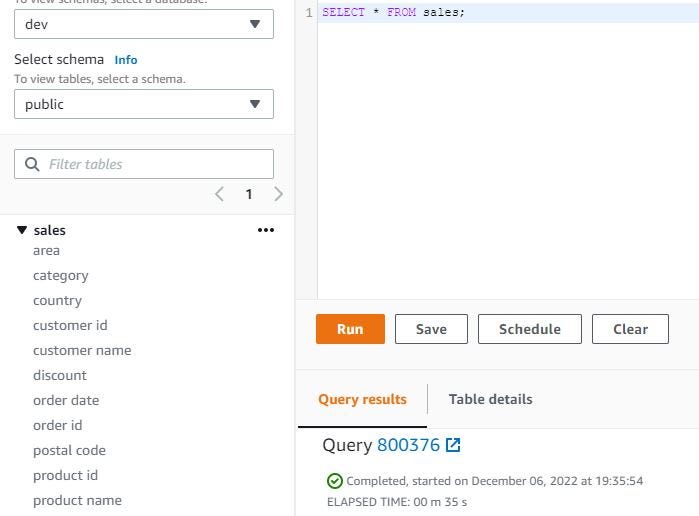Click line number 1 in editor gutter
The width and height of the screenshot is (699, 516).
click(x=309, y=12)
